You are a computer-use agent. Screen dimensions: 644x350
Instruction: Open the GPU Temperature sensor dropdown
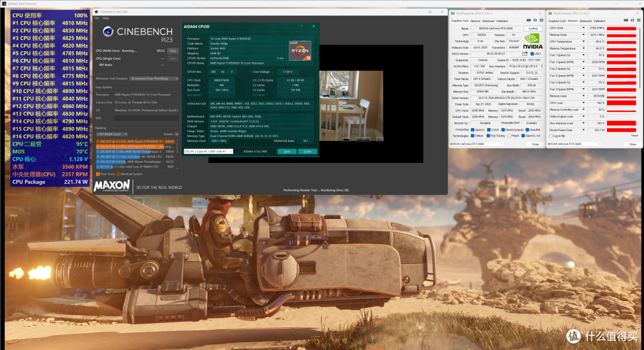583,42
